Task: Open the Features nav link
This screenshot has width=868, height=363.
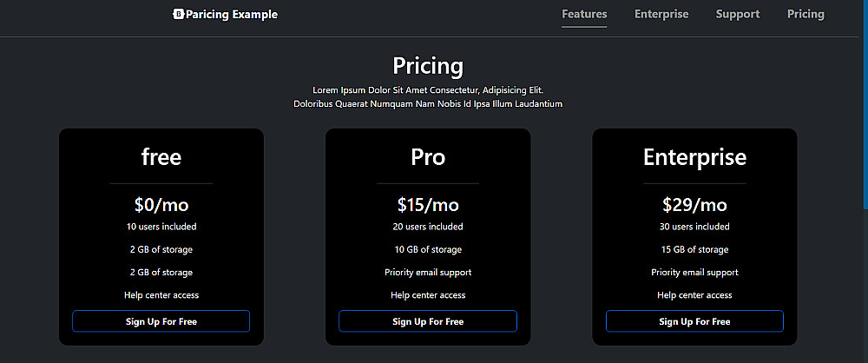Action: [584, 14]
